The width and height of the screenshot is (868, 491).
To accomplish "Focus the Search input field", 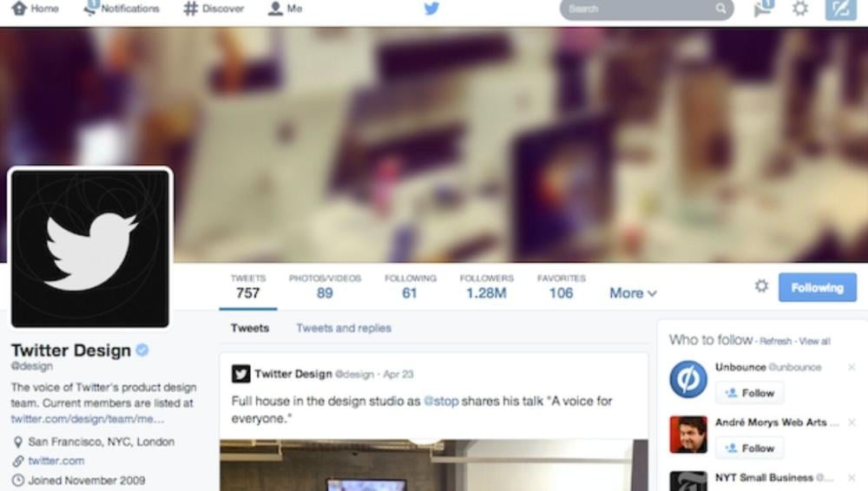I will coord(647,9).
